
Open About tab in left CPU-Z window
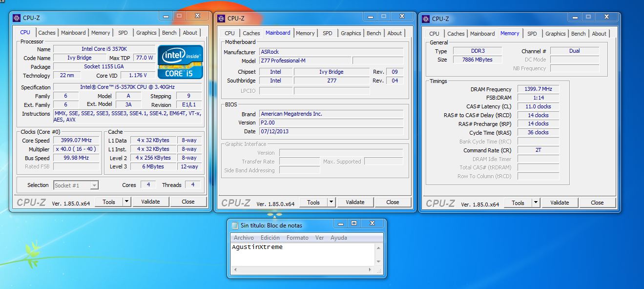pos(190,33)
